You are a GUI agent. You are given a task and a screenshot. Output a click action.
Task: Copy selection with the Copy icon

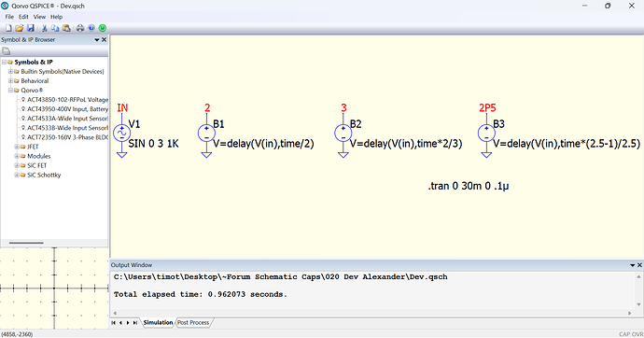55,28
